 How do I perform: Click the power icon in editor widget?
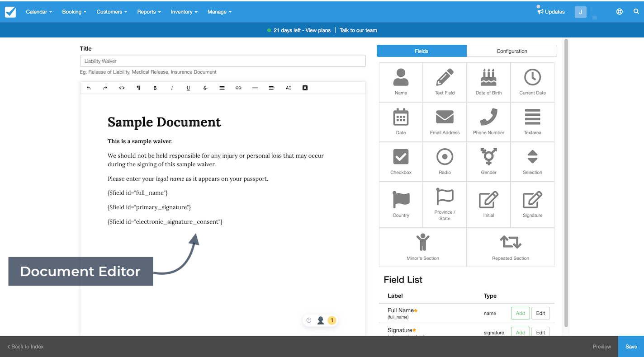309,320
